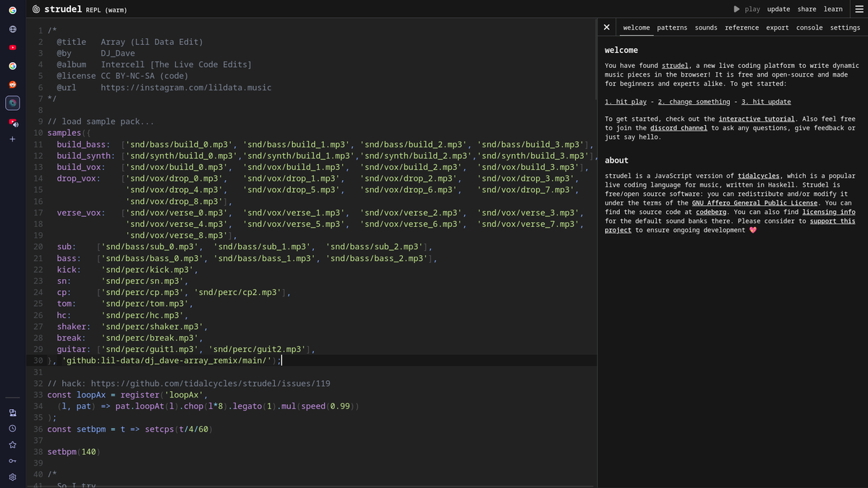
Task: Click the 'github:lil-data/dj_dave-array_remix/main/' string
Action: pyautogui.click(x=168, y=360)
